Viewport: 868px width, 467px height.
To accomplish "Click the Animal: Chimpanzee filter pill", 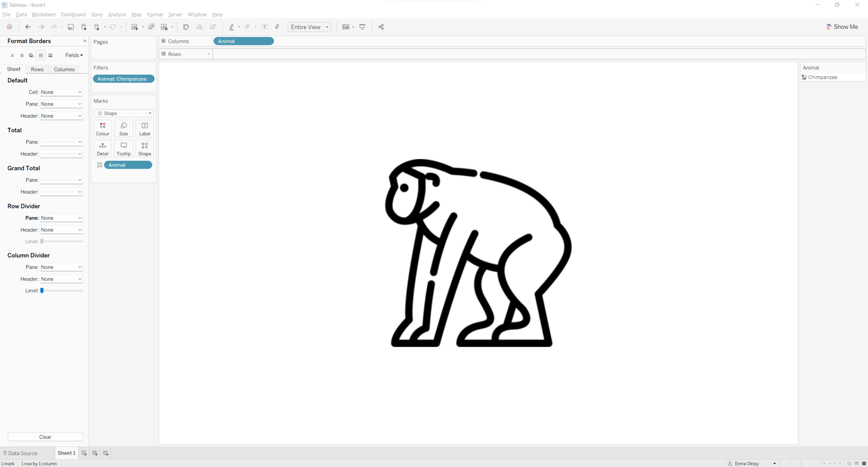I will coord(123,79).
